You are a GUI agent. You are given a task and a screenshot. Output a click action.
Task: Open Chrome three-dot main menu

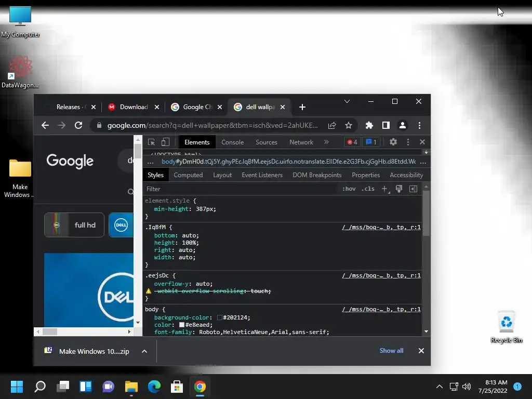pos(419,126)
